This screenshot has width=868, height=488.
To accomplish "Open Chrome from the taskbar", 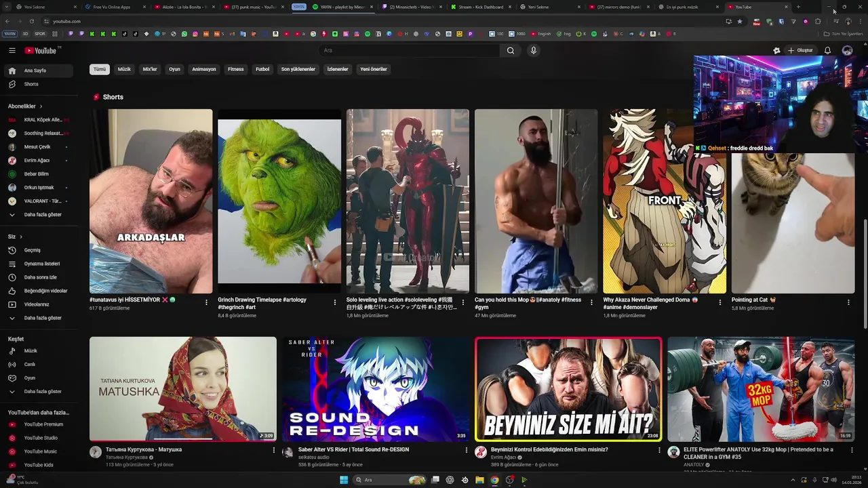I will tap(494, 480).
